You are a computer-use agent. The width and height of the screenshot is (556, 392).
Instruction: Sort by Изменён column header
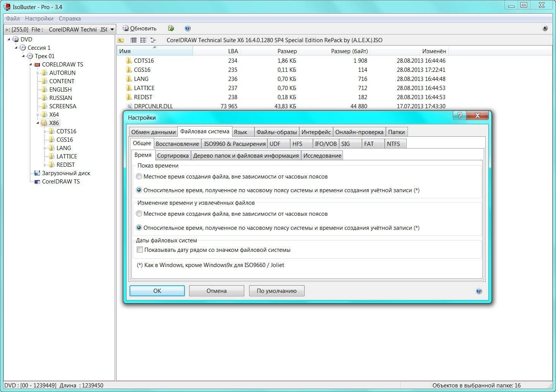409,51
